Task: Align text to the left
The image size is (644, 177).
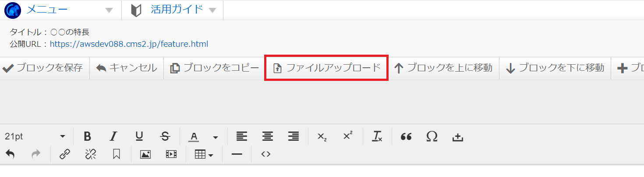Action: [x=241, y=137]
